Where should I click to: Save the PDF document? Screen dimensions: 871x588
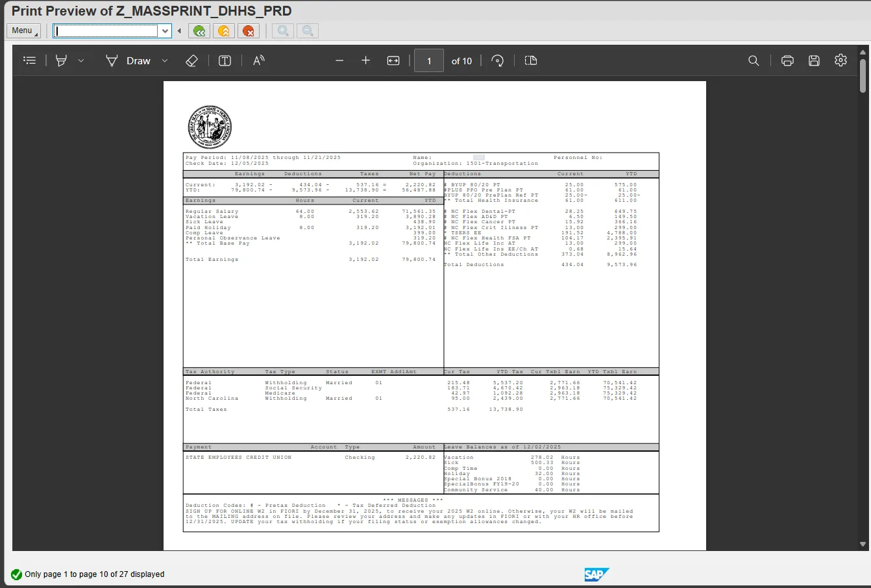[x=814, y=60]
